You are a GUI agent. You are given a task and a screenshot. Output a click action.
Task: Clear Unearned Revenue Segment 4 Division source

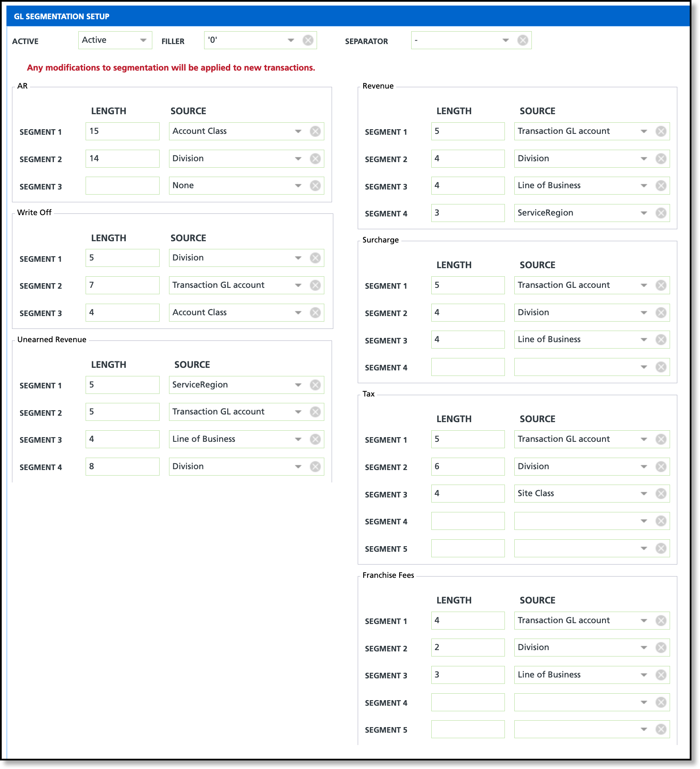(315, 467)
